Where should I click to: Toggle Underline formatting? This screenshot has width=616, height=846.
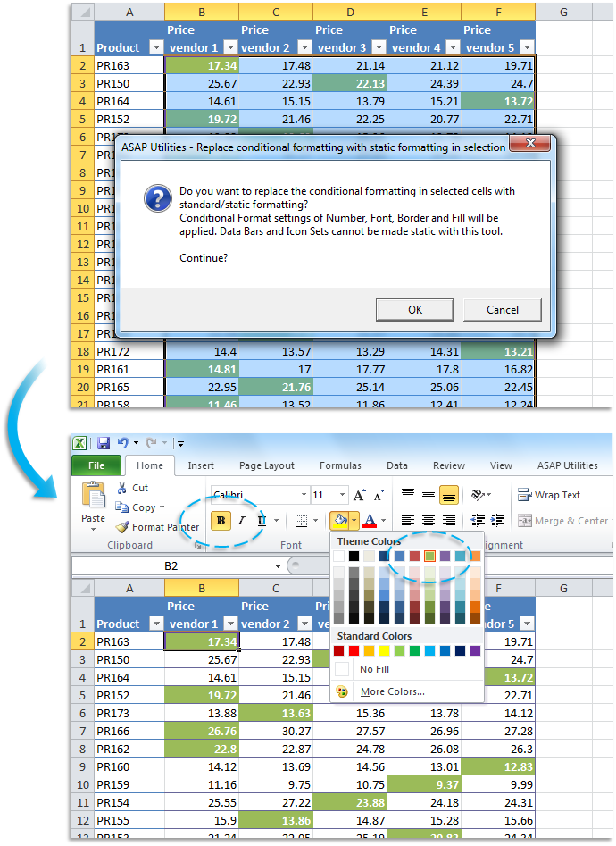pos(262,521)
